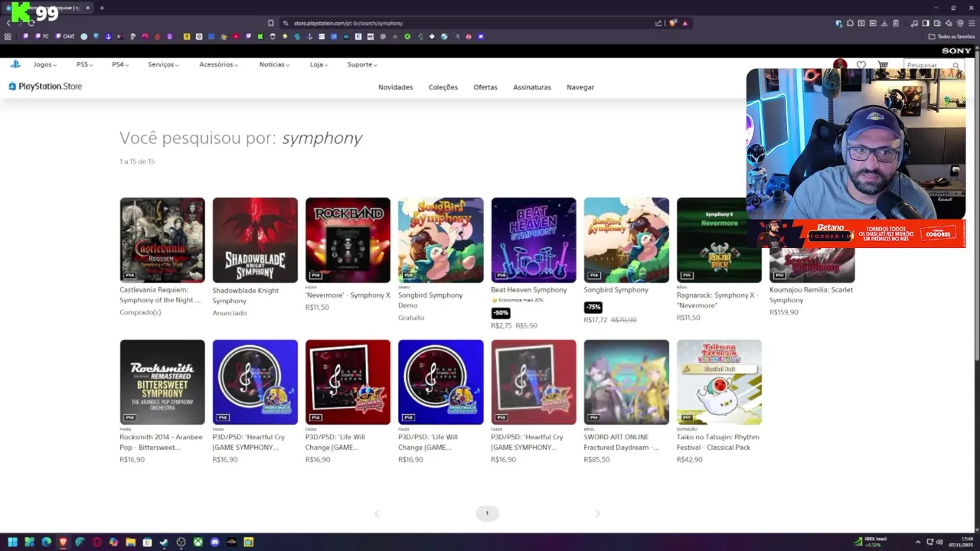Open Xbox app from the taskbar
The height and width of the screenshot is (551, 980).
(198, 542)
